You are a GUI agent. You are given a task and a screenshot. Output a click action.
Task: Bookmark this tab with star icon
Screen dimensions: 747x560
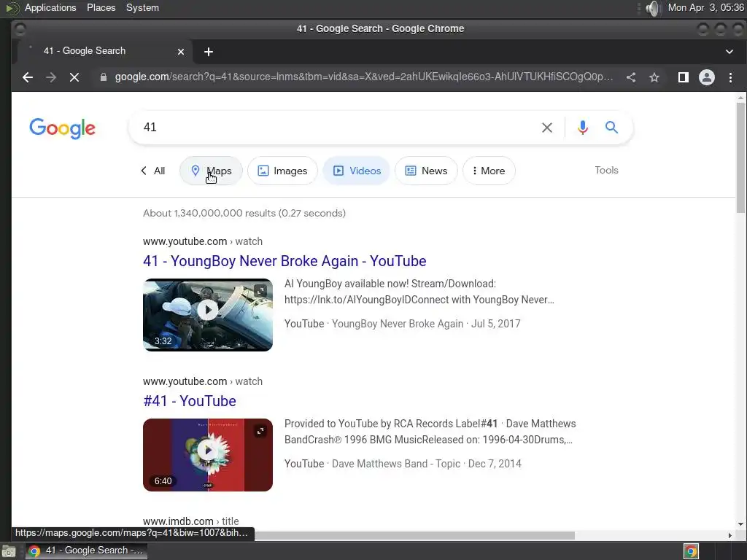pos(654,77)
